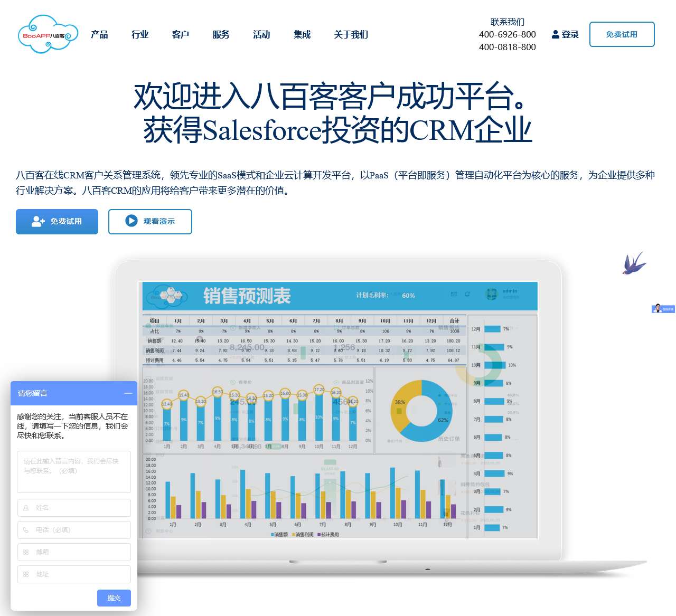The image size is (676, 616).
Task: Submit the message with 提交 button
Action: coord(114,598)
